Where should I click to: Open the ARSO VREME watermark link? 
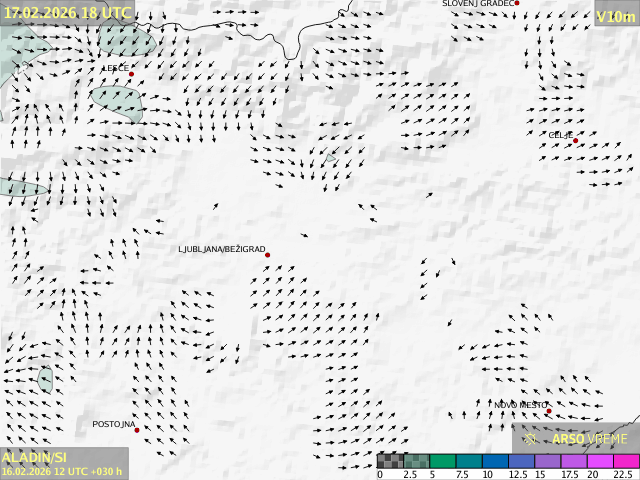click(x=590, y=438)
